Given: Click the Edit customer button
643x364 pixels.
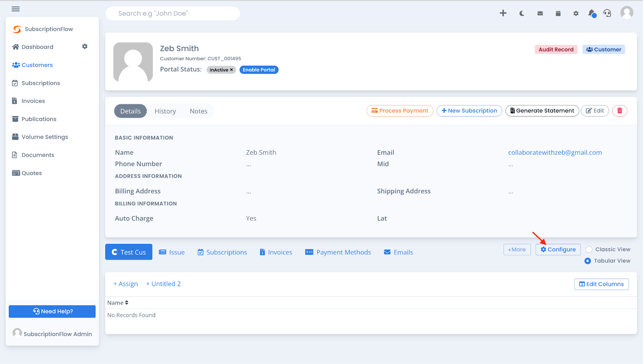Looking at the screenshot, I should [595, 110].
